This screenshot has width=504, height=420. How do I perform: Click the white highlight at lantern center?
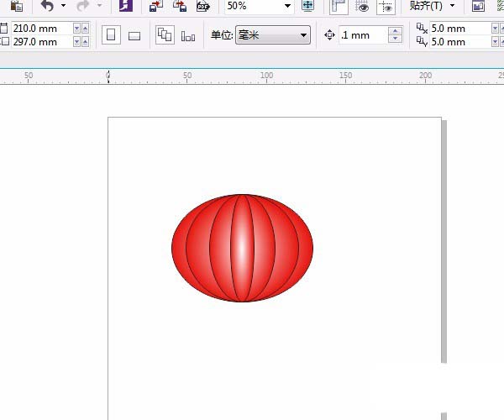click(x=242, y=247)
